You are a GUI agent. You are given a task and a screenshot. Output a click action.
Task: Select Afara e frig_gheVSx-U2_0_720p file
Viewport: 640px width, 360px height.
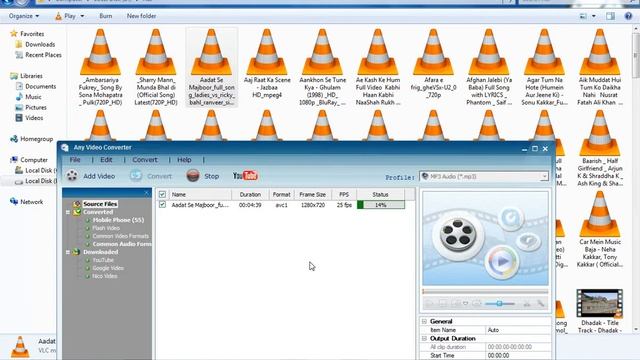tap(433, 64)
